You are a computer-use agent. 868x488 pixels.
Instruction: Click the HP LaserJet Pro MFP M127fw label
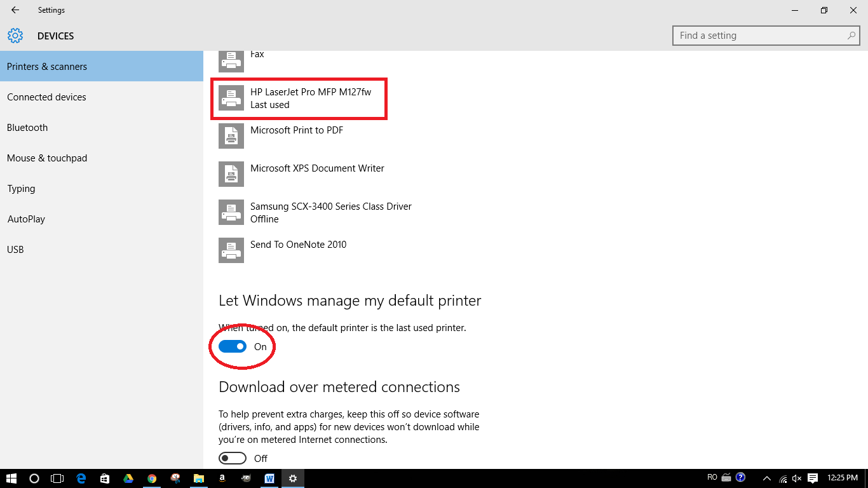[311, 91]
